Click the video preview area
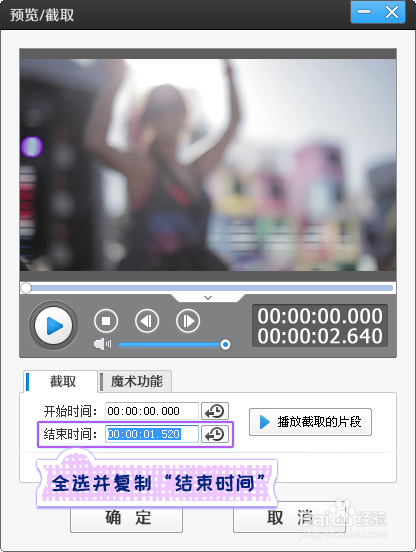Viewport: 416px width, 552px height. click(208, 165)
